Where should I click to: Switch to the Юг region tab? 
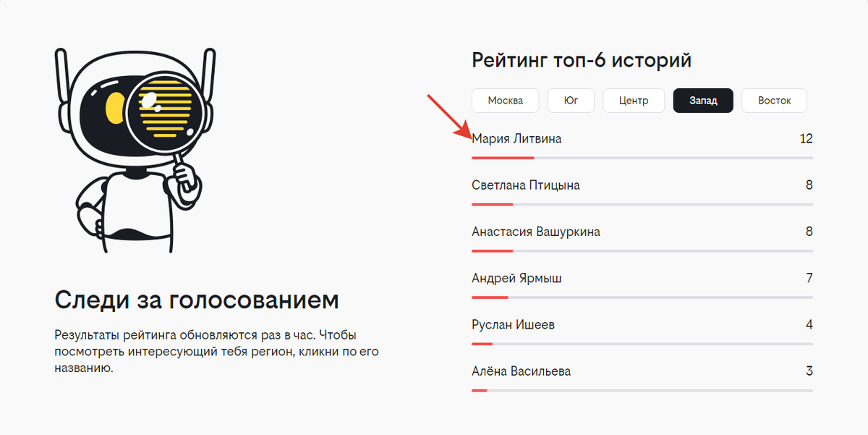(x=571, y=101)
